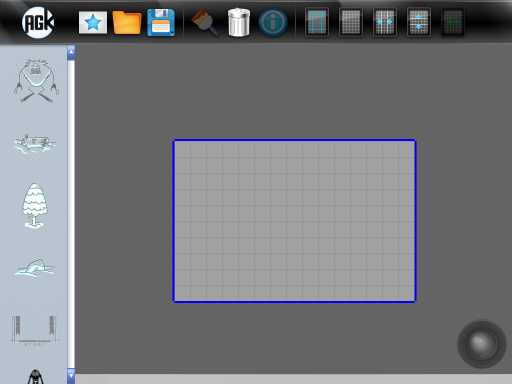
Task: Click the sprite list scroll up arrow
Action: tap(71, 53)
